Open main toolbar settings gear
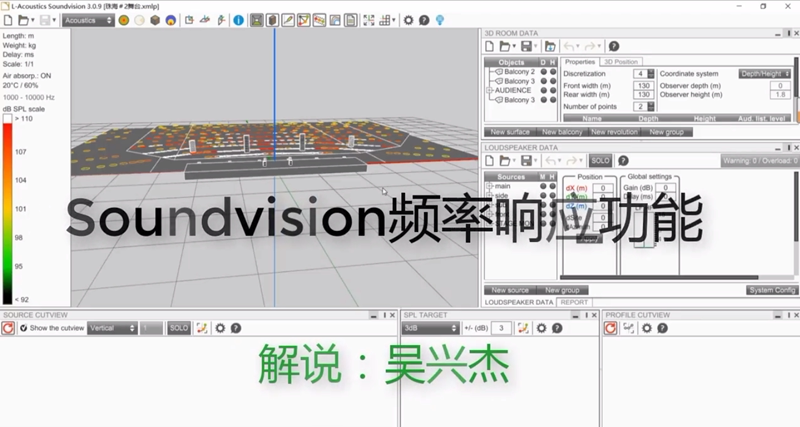 pyautogui.click(x=408, y=20)
